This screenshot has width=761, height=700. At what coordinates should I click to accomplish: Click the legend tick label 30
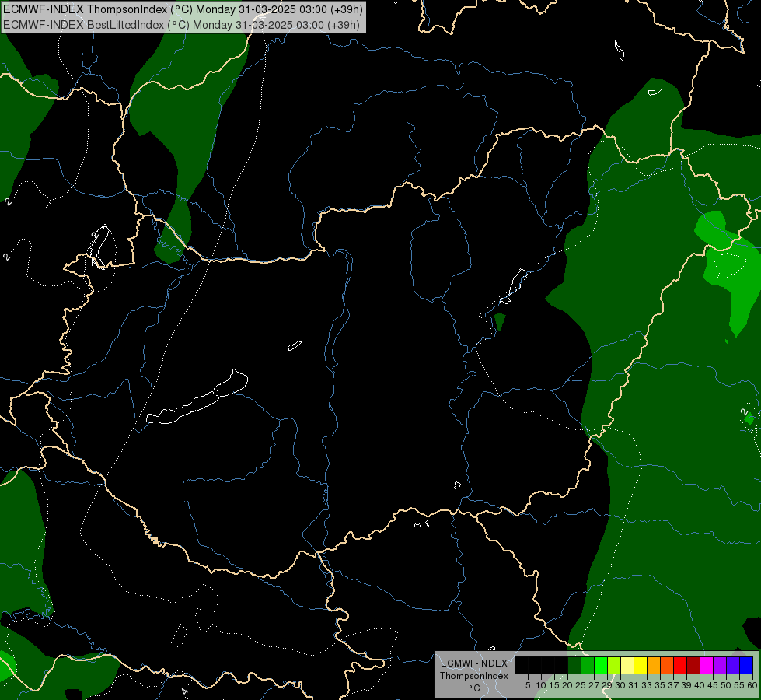click(620, 685)
